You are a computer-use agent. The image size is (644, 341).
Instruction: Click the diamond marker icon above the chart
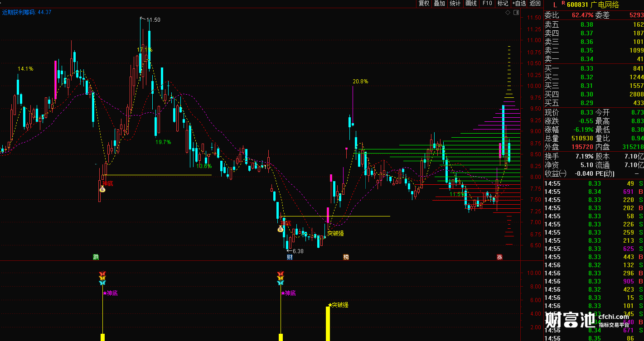coord(508,13)
